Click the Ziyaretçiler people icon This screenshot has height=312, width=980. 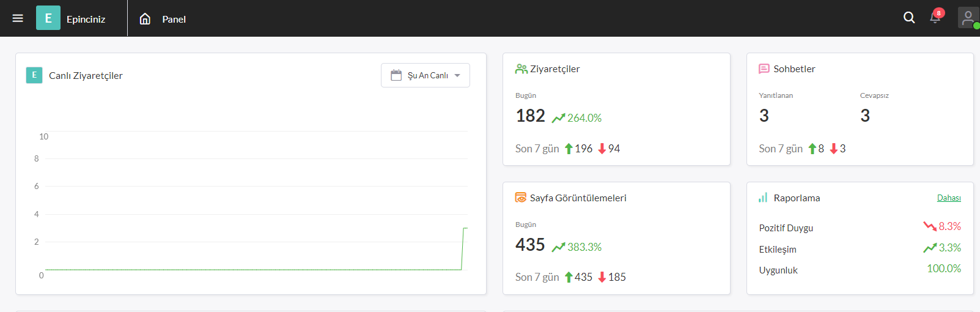coord(521,69)
